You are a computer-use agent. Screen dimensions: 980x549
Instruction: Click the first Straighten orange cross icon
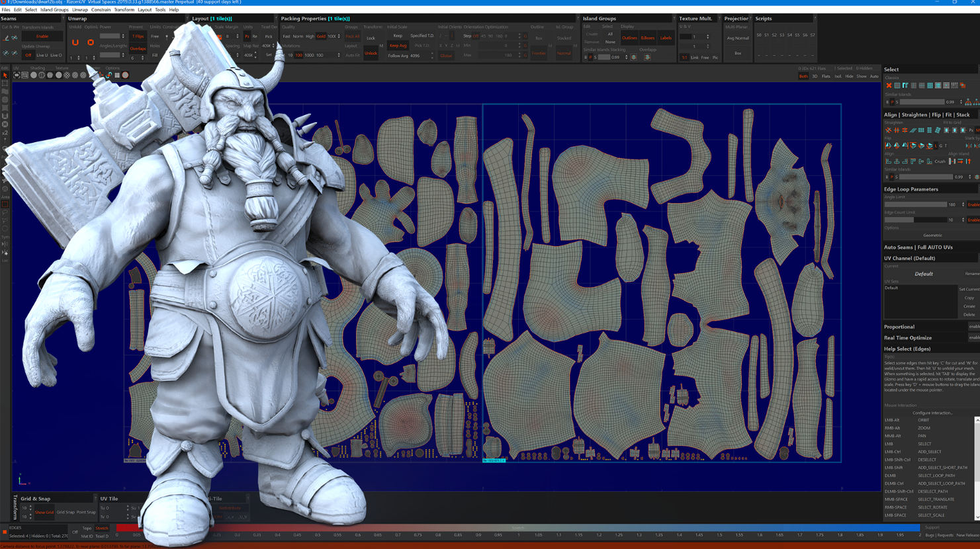(889, 130)
